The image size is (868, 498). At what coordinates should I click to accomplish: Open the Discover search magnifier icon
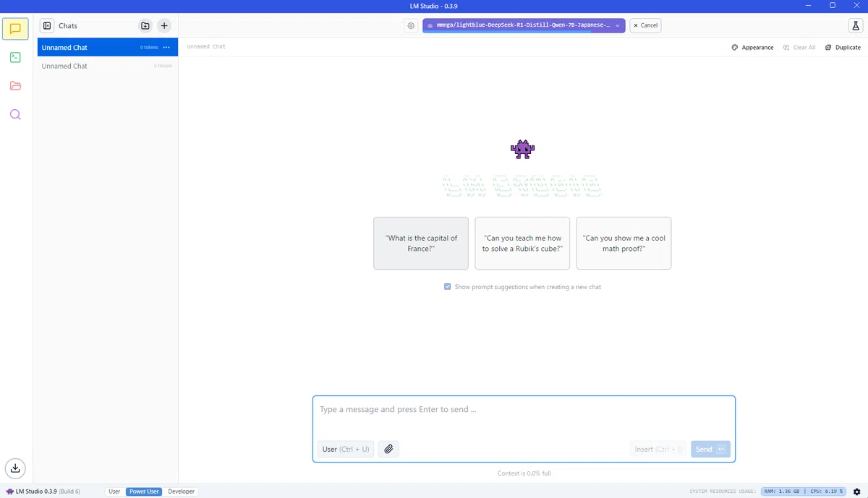pyautogui.click(x=15, y=114)
